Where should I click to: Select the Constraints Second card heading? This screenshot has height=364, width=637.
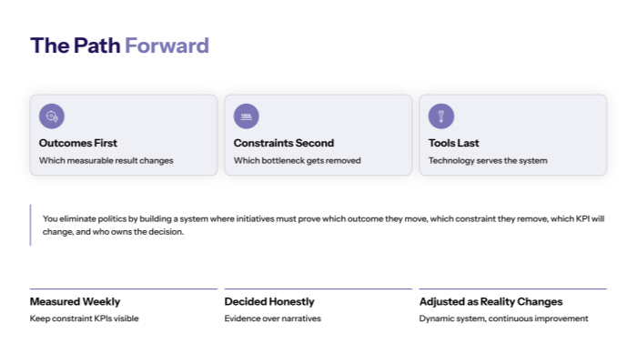(284, 143)
